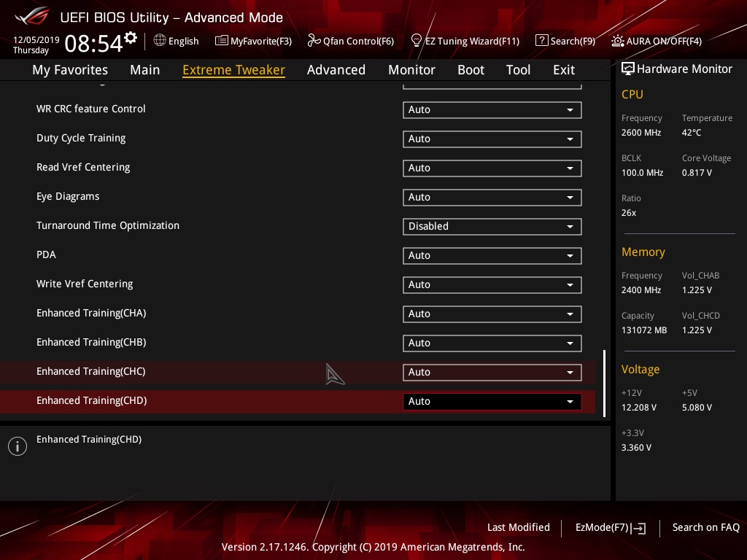Screen dimensions: 747x560
Task: Expand Write Vref Centering dropdown
Action: coord(492,285)
